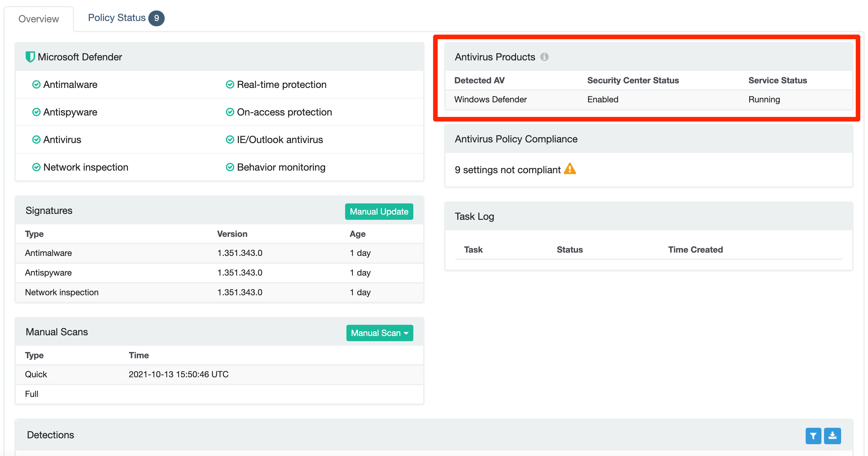Click the IE/Outlook antivirus check icon
The image size is (868, 456).
pyautogui.click(x=230, y=139)
